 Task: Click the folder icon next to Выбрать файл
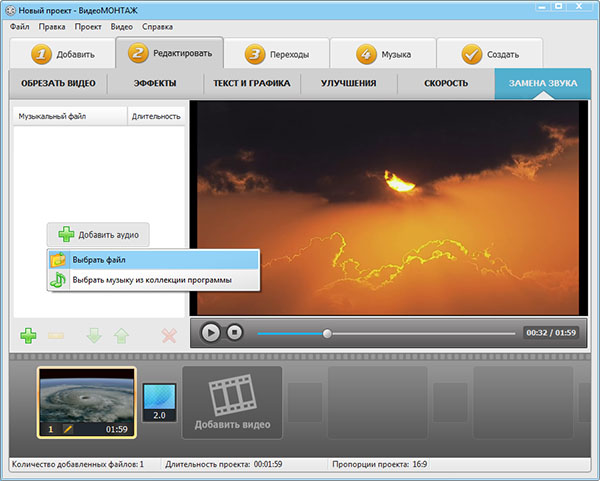pyautogui.click(x=58, y=260)
